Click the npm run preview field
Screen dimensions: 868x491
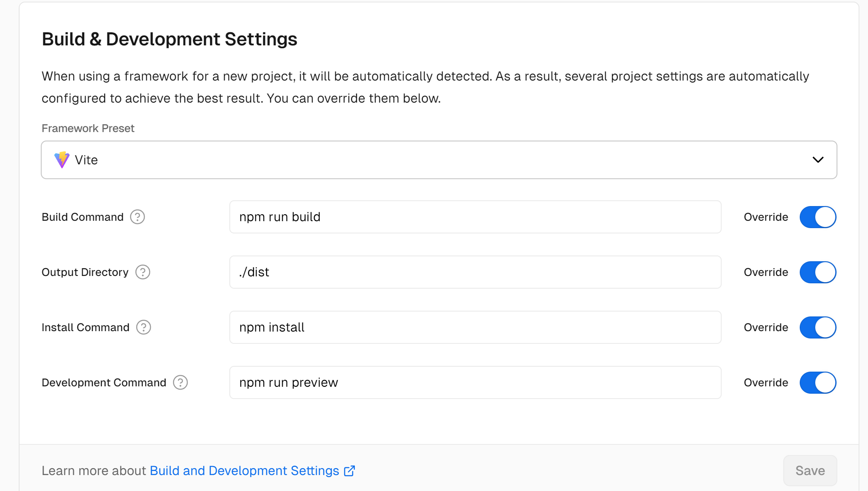pyautogui.click(x=475, y=383)
